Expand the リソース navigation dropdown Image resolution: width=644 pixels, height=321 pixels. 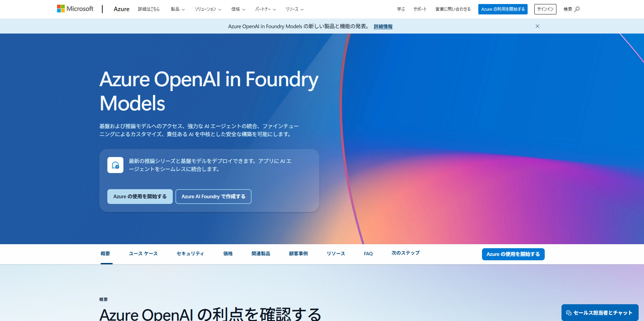pyautogui.click(x=294, y=9)
